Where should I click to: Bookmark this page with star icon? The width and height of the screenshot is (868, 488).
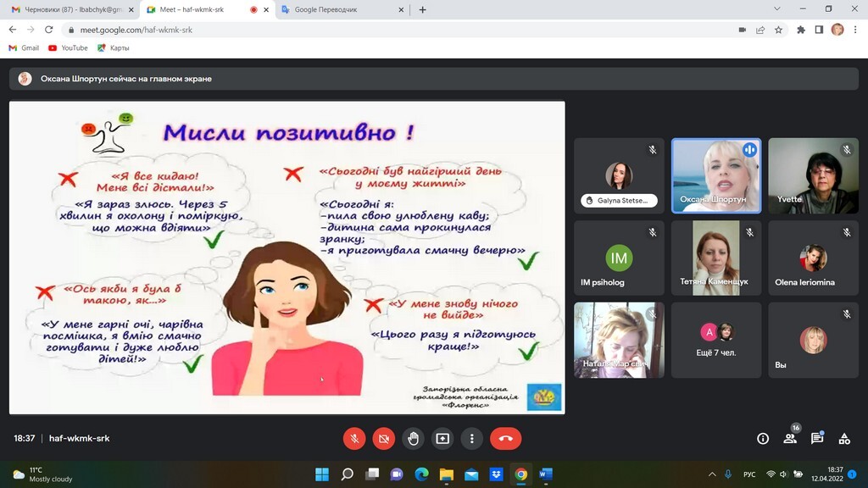point(778,30)
